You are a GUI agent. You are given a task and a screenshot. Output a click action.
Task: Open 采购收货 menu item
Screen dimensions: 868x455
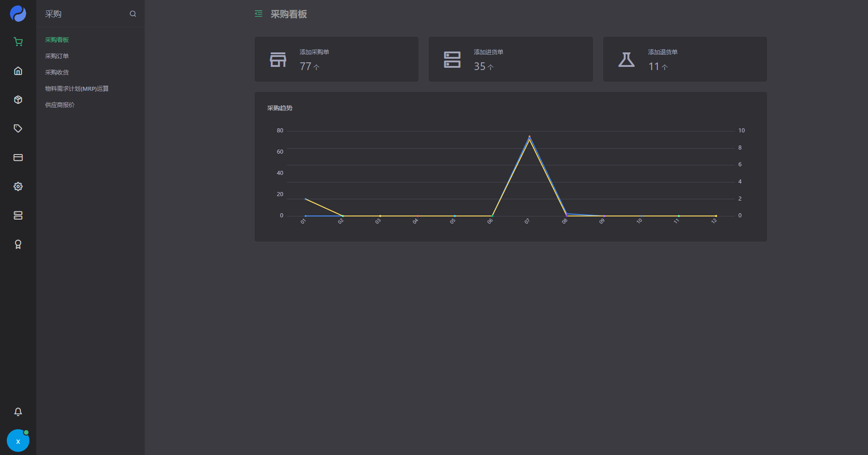[57, 72]
